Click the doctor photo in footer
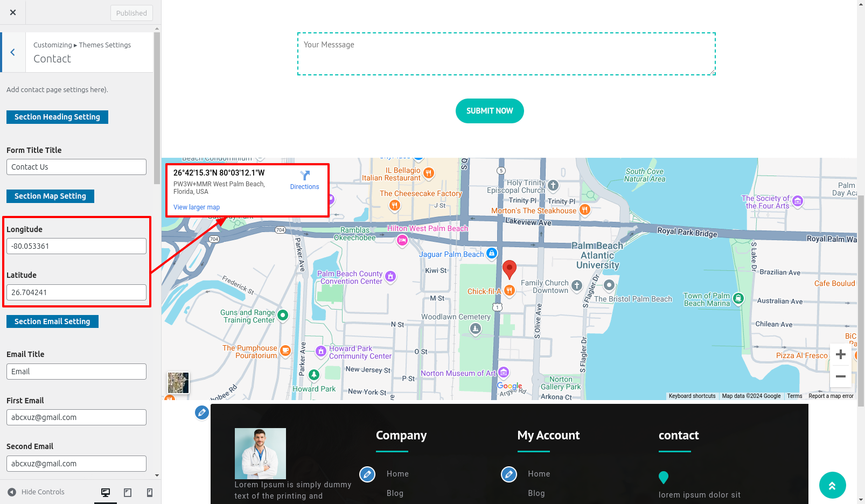The width and height of the screenshot is (865, 504). point(260,453)
